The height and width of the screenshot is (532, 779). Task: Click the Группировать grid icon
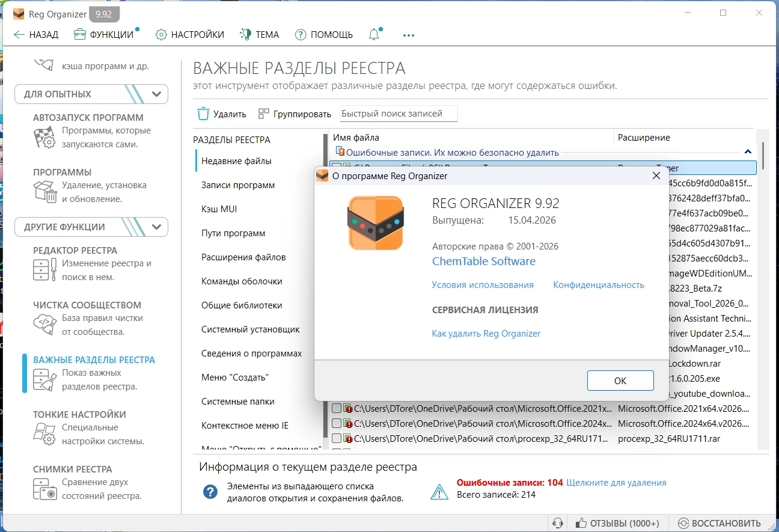(x=263, y=114)
